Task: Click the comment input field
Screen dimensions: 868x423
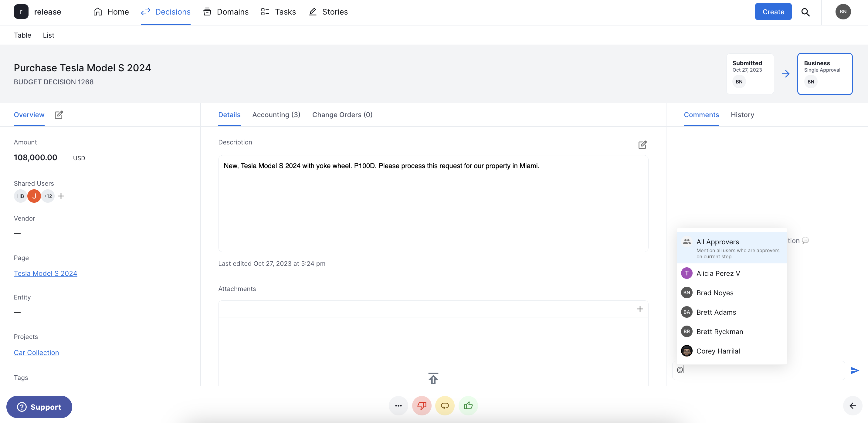Action: coord(758,370)
